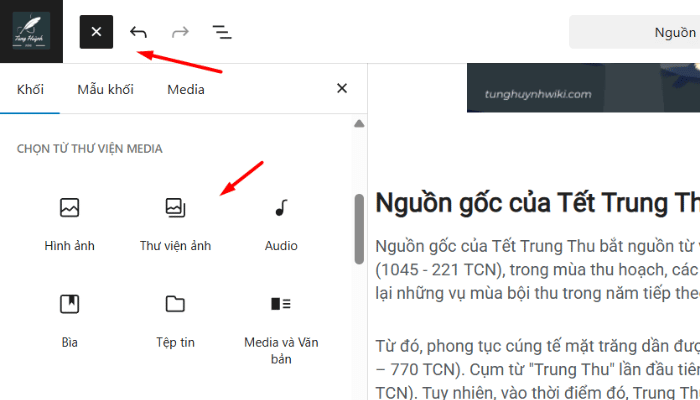Insert a Thư viện ảnh gallery block
This screenshot has width=700, height=400.
[x=175, y=223]
